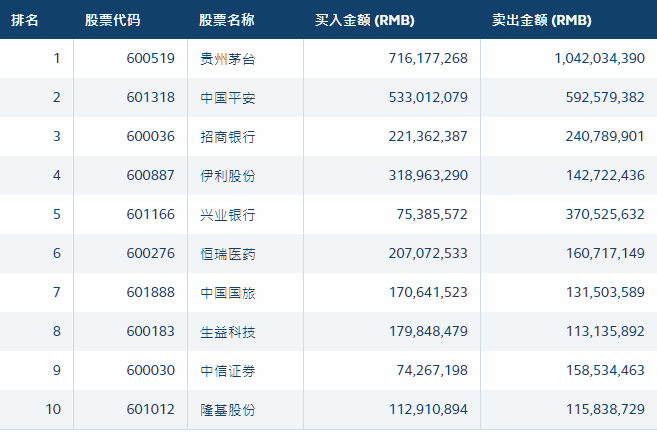Select stock code 600036
This screenshot has height=432, width=657.
point(150,136)
